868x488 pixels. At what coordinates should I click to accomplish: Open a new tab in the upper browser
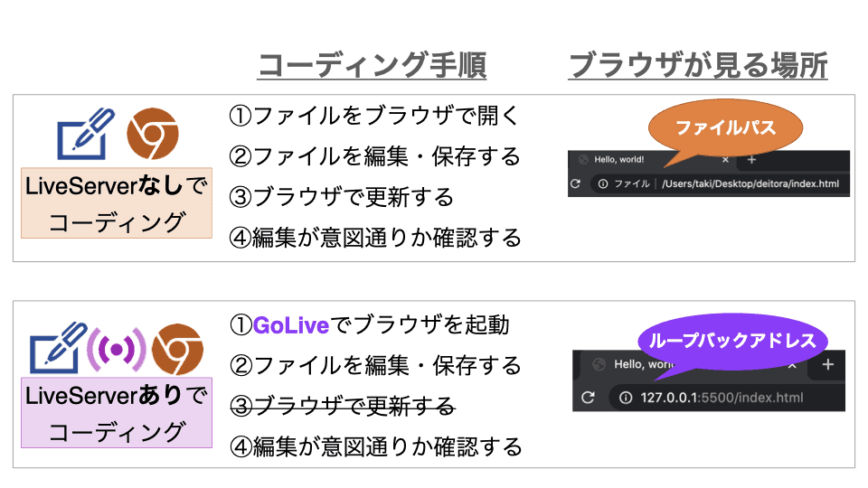(751, 160)
